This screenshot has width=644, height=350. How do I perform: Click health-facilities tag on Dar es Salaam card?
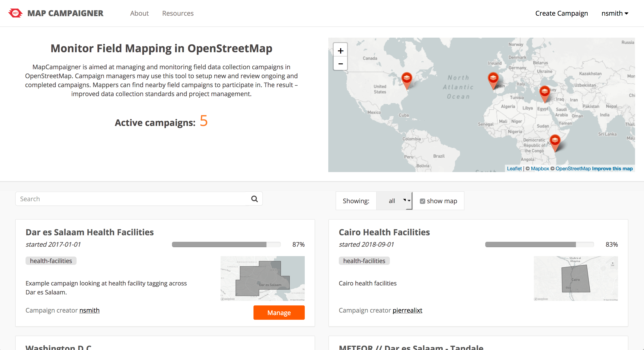51,261
